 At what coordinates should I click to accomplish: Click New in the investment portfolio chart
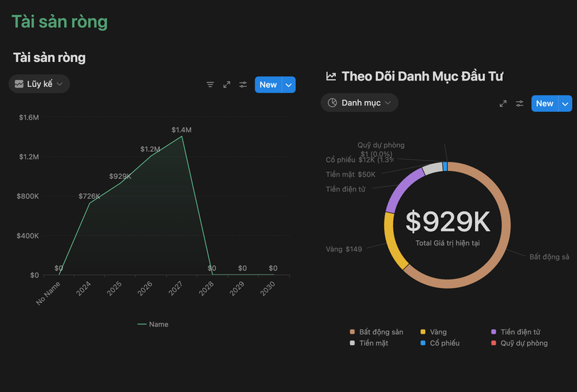(x=545, y=103)
